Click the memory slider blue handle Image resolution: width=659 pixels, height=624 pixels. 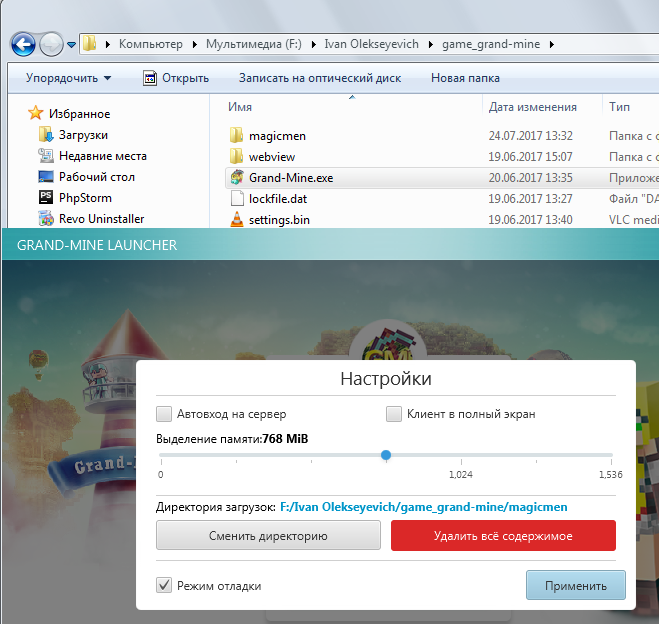point(386,455)
